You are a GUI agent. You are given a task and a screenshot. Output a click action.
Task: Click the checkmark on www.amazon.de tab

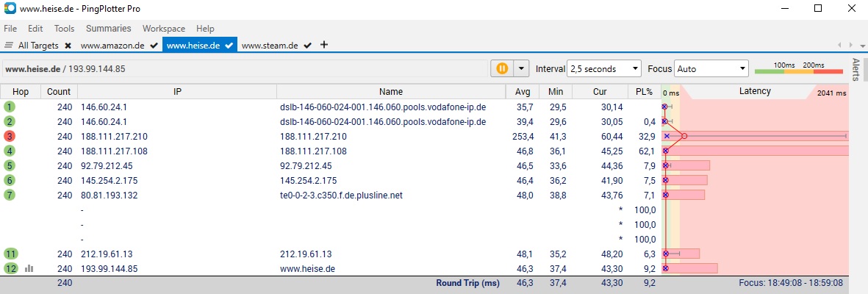click(x=154, y=46)
